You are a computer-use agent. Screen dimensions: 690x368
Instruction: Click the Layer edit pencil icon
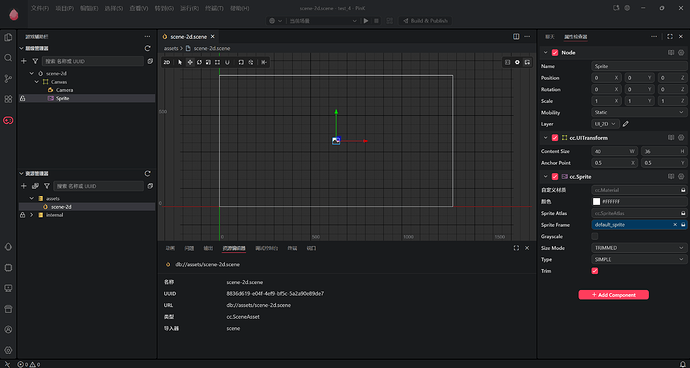pos(626,124)
